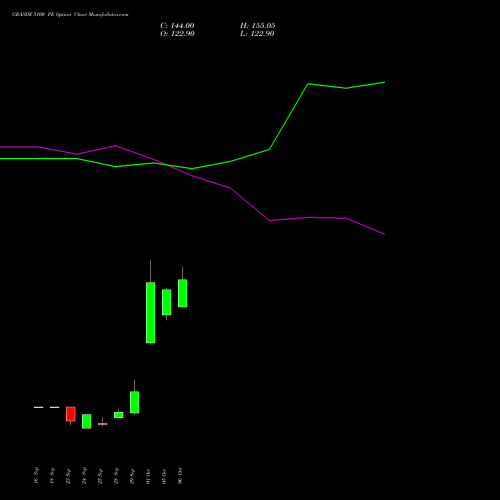The image size is (500, 500).
Task: Click the green candle above 29 Sep
Action: click(135, 402)
